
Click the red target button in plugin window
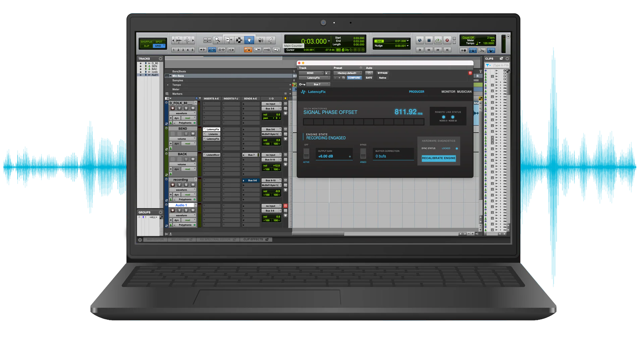(x=470, y=73)
